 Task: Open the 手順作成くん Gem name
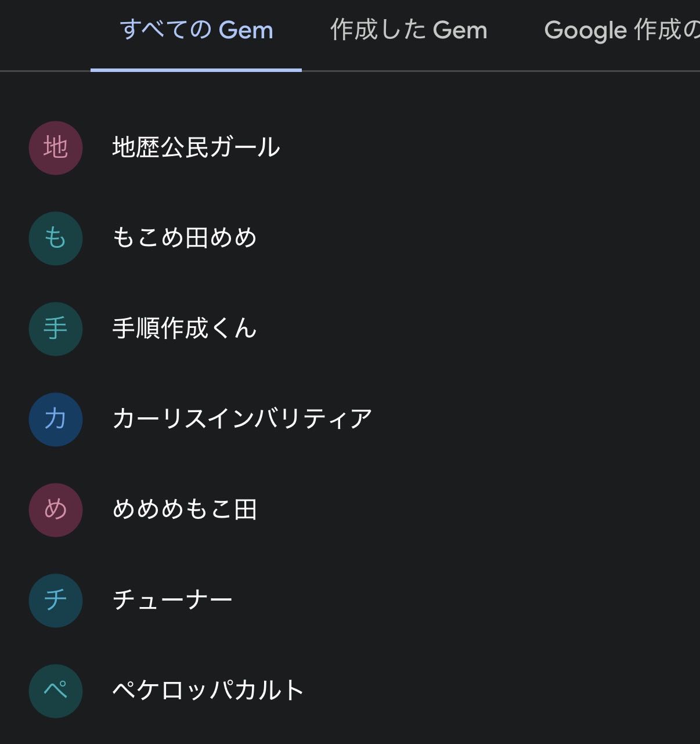point(185,328)
